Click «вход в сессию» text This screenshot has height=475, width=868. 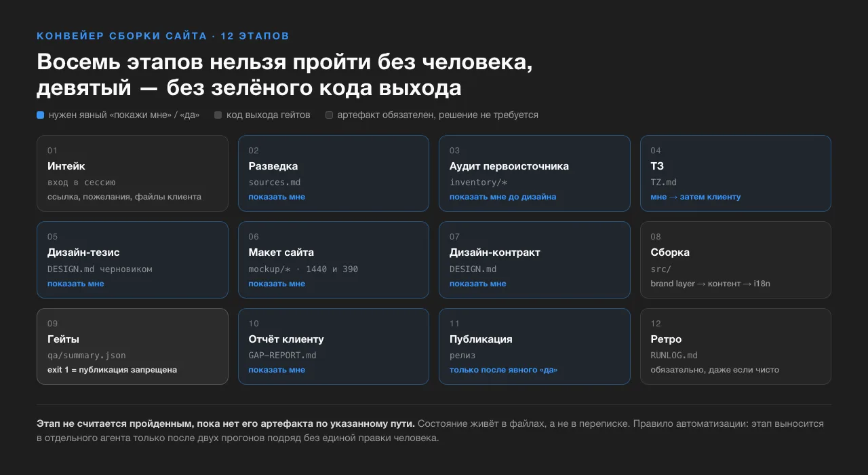[81, 183]
